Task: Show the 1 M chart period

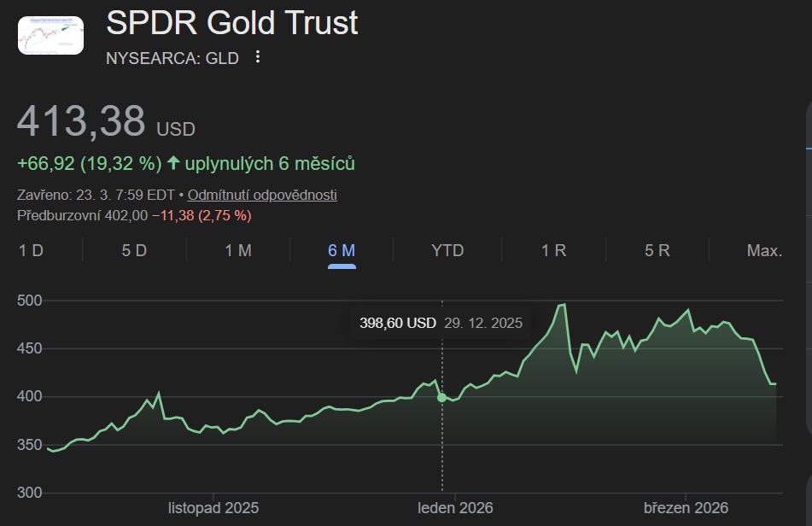Action: (x=238, y=250)
